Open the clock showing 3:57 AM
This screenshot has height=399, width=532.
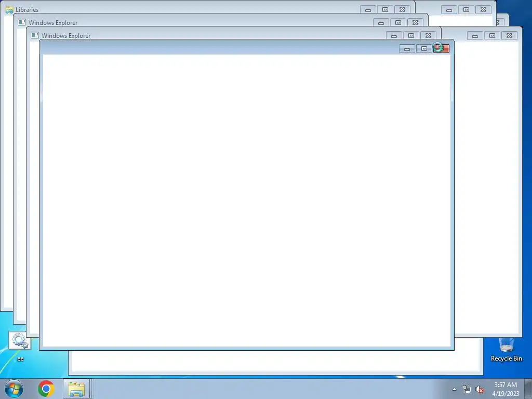coord(506,389)
